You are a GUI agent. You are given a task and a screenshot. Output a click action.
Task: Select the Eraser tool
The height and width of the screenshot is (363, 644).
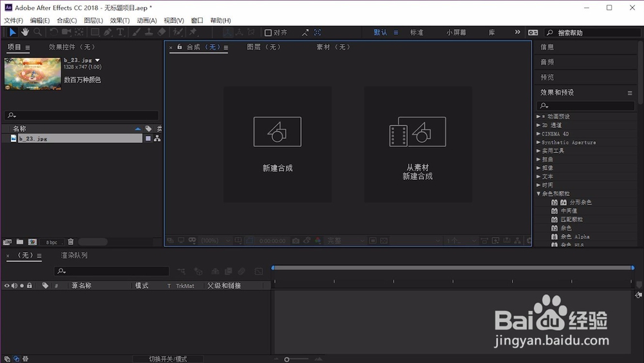tap(162, 32)
